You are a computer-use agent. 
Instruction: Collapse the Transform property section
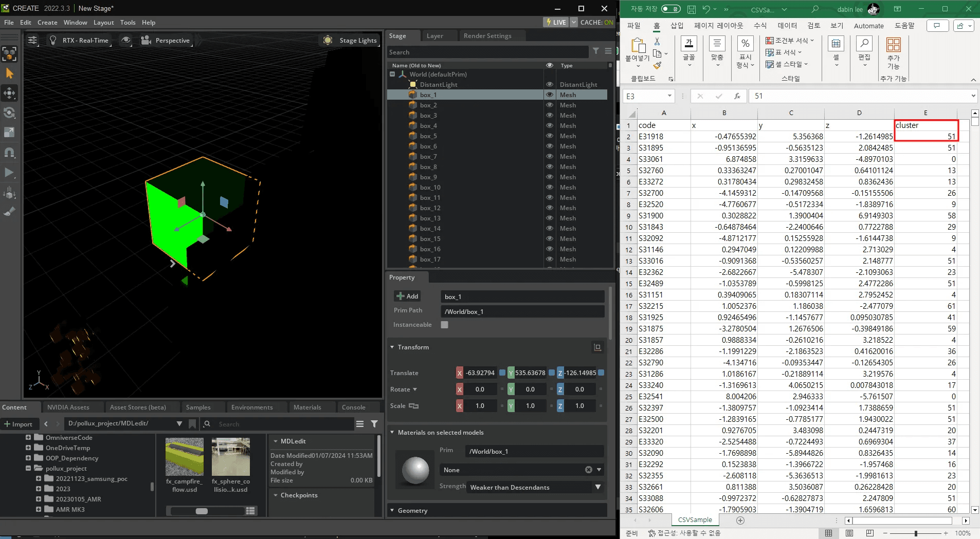pyautogui.click(x=392, y=347)
